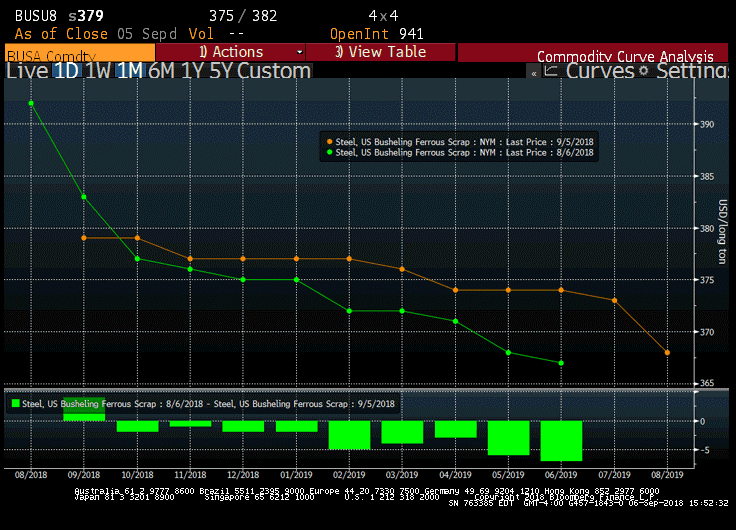Click the double-chevron collapse icon beside Curves

click(534, 72)
